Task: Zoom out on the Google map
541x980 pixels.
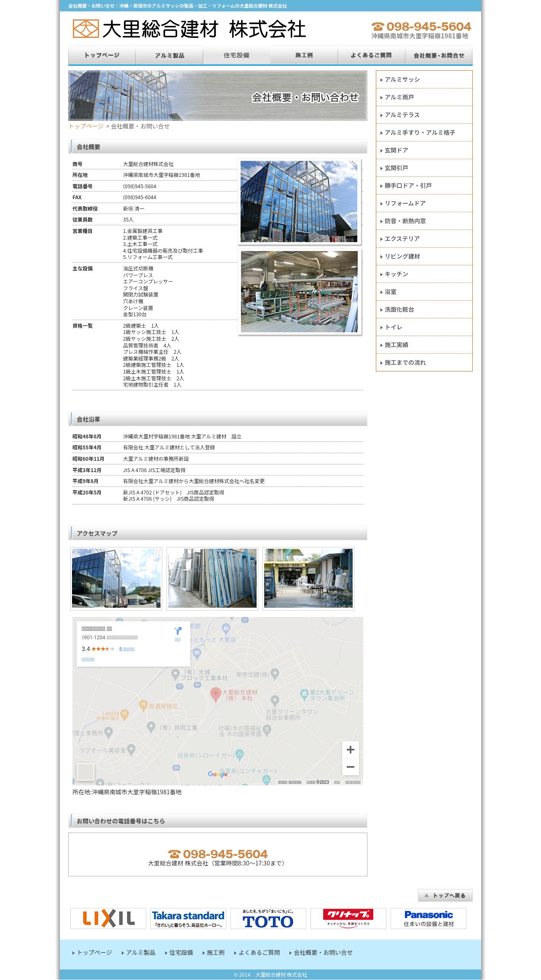Action: pyautogui.click(x=350, y=767)
